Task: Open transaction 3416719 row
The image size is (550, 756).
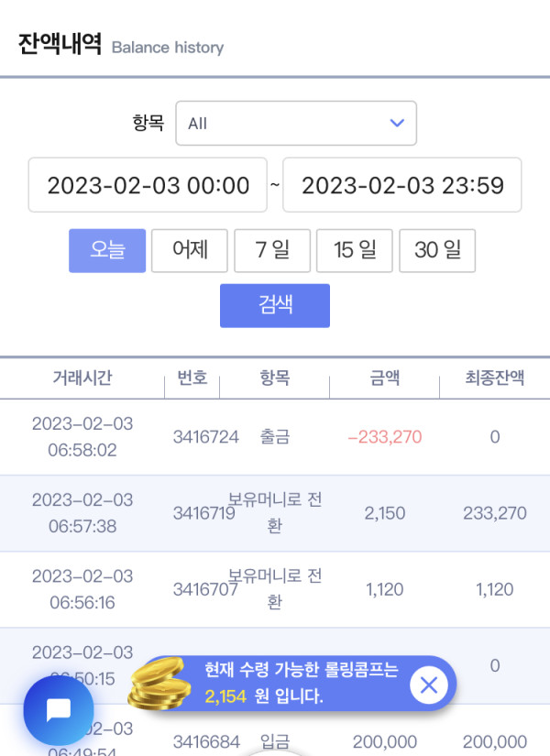Action: [275, 513]
